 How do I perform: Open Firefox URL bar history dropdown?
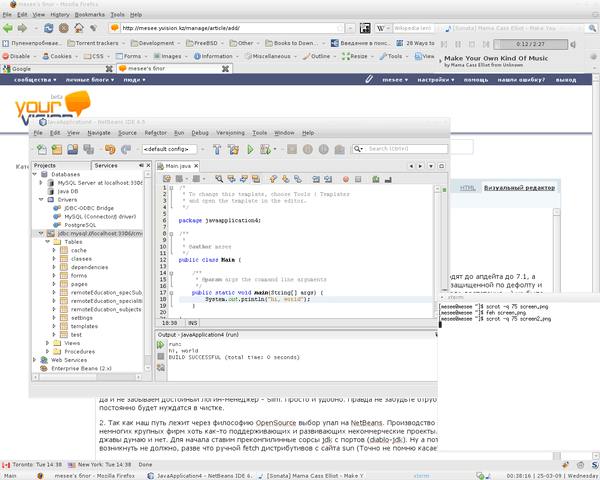coord(351,28)
